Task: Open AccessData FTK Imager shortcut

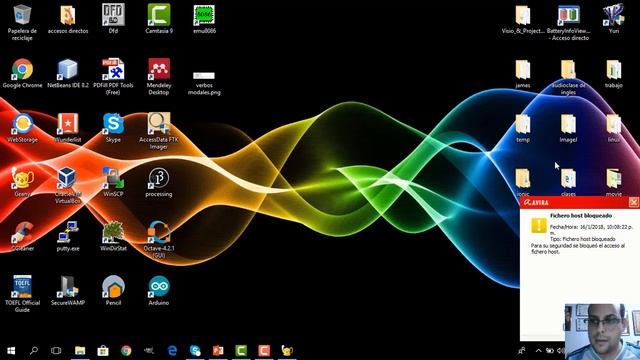Action: 159,131
